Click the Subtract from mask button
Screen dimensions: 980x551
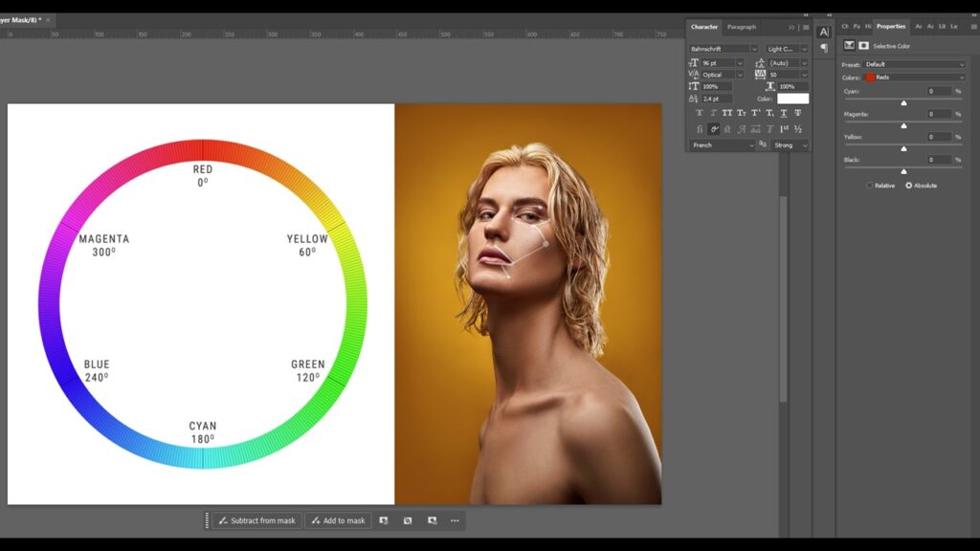[256, 520]
